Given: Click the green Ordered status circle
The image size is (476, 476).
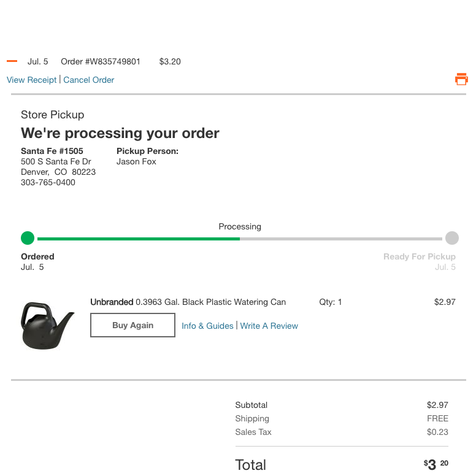Looking at the screenshot, I should click(28, 238).
